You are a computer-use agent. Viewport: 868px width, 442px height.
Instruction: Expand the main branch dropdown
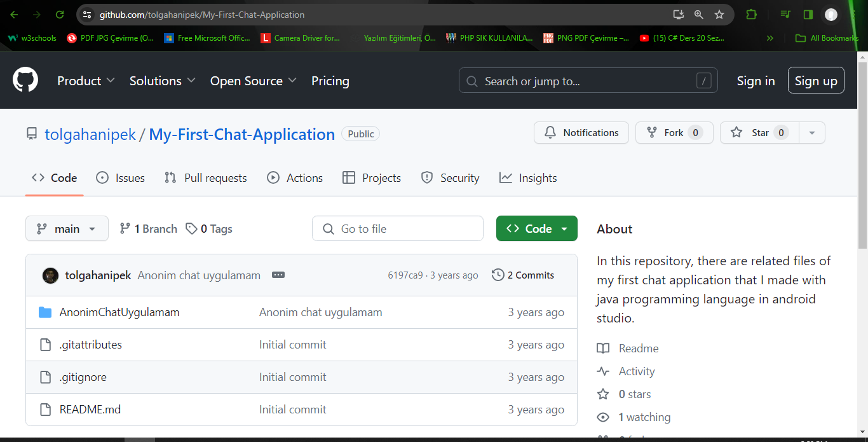[x=67, y=229]
